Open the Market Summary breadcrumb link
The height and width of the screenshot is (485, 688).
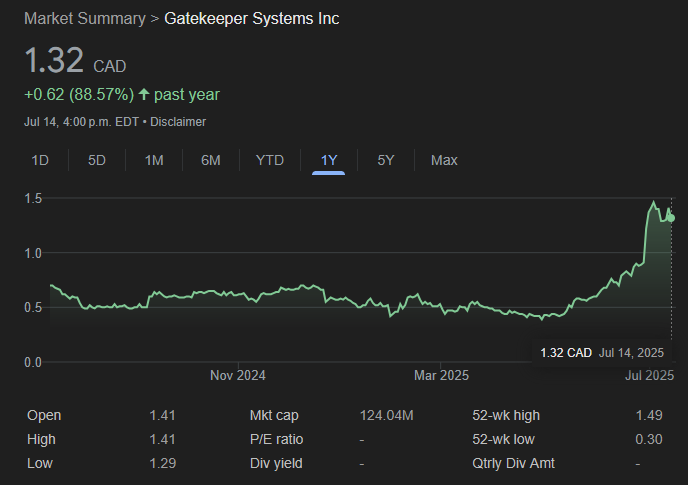(85, 18)
